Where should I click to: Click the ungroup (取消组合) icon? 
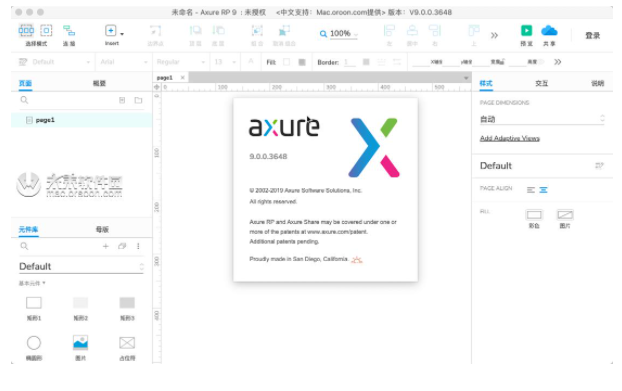click(284, 31)
